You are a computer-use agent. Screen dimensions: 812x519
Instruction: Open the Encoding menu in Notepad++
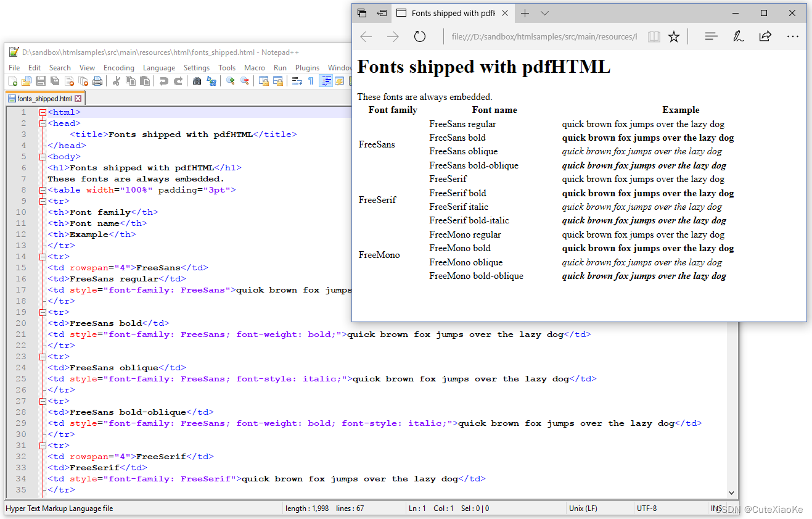(x=119, y=68)
